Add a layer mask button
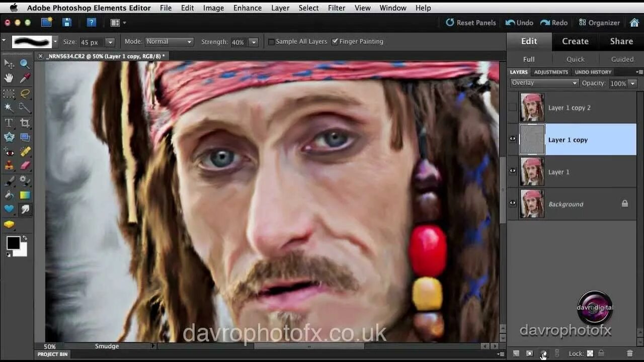 (x=529, y=353)
